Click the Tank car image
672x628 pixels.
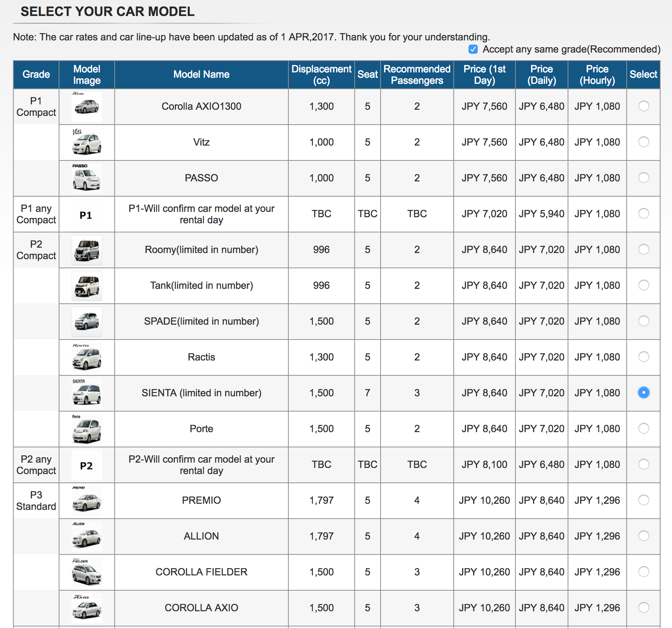[x=87, y=286]
